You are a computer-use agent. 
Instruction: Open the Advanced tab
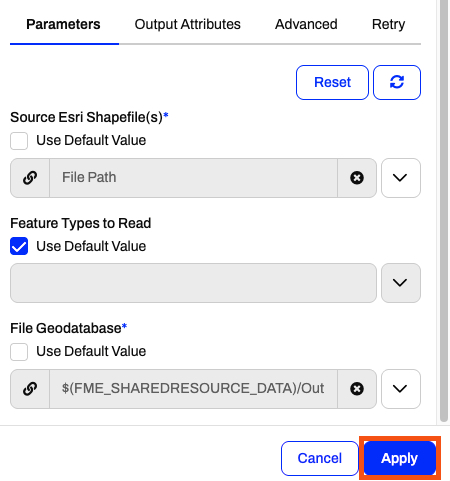coord(306,24)
